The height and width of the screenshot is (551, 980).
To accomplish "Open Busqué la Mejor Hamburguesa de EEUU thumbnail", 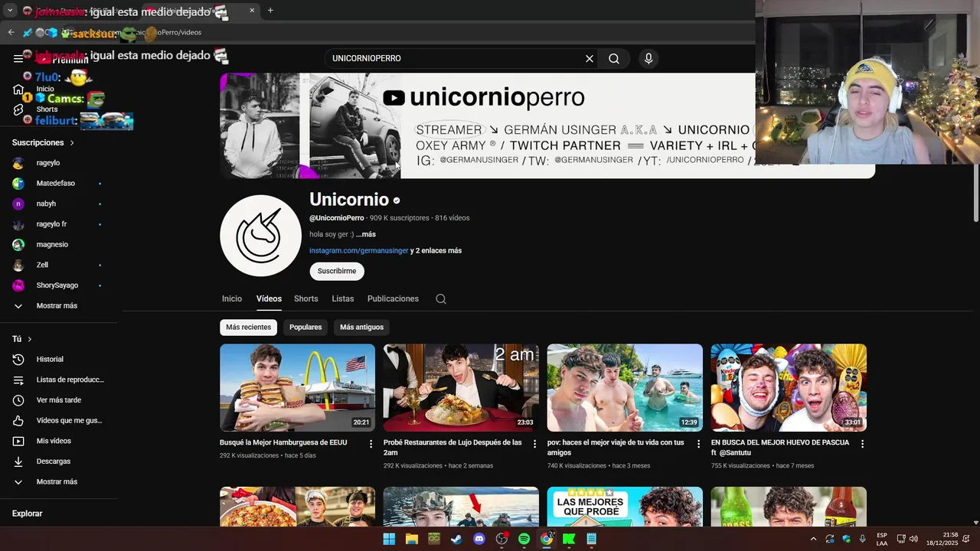I will tap(297, 388).
